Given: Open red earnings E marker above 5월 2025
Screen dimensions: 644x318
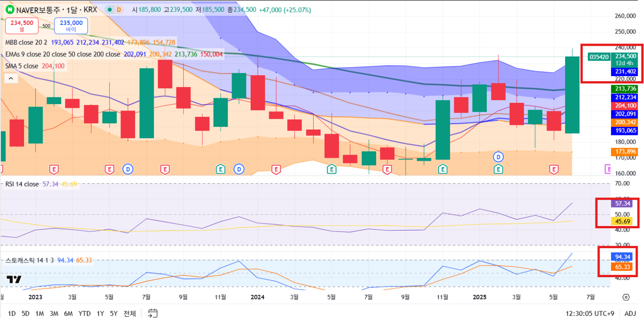Looking at the screenshot, I should [554, 169].
